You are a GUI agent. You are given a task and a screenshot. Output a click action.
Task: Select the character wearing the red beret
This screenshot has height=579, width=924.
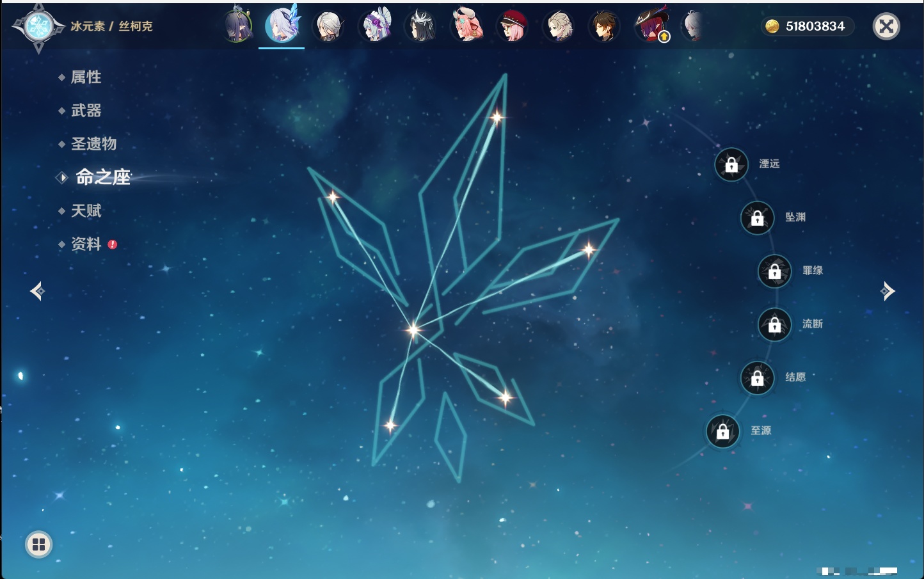point(513,26)
